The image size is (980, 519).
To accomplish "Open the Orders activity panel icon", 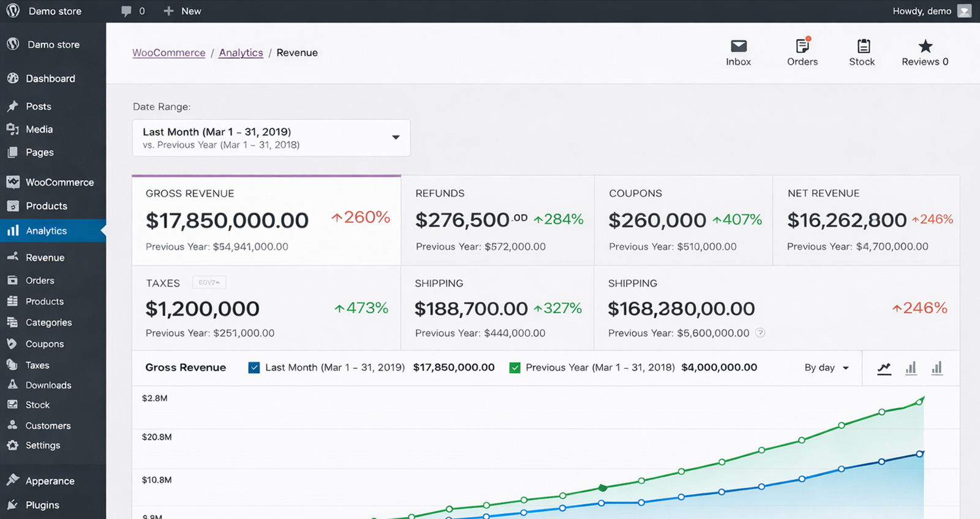I will tap(802, 47).
